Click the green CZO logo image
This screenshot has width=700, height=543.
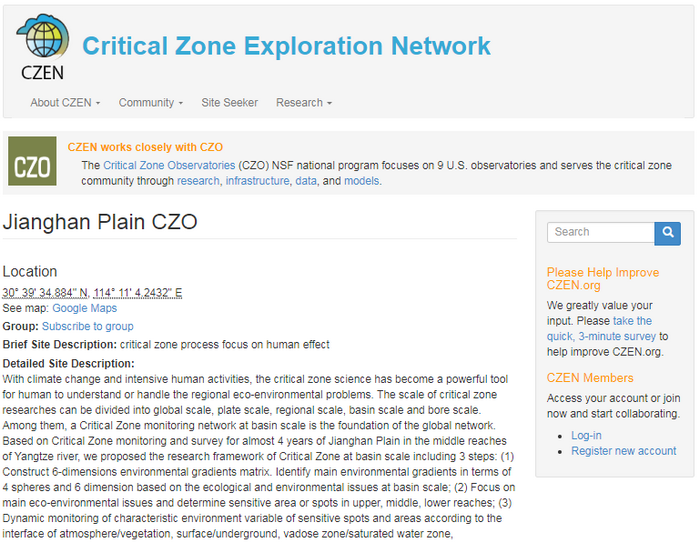click(32, 161)
